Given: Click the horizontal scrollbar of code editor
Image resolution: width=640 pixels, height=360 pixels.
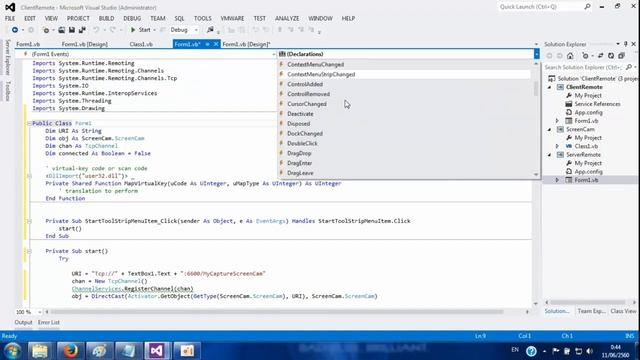Looking at the screenshot, I should point(277,312).
